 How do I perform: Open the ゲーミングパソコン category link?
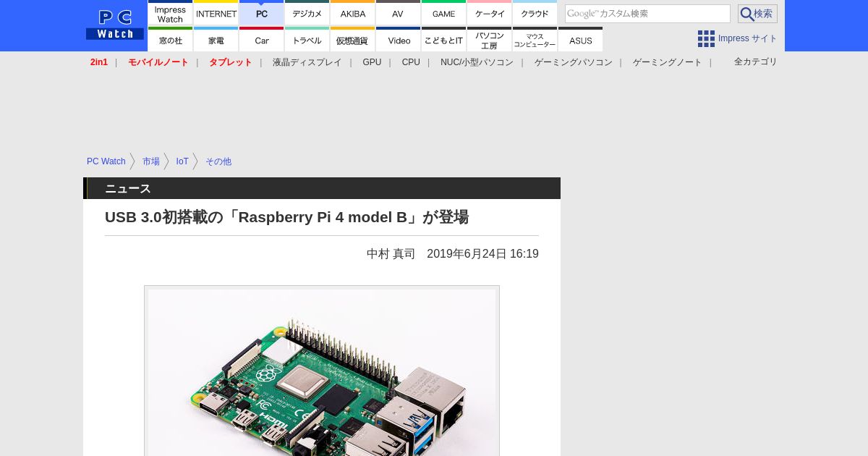tap(573, 62)
